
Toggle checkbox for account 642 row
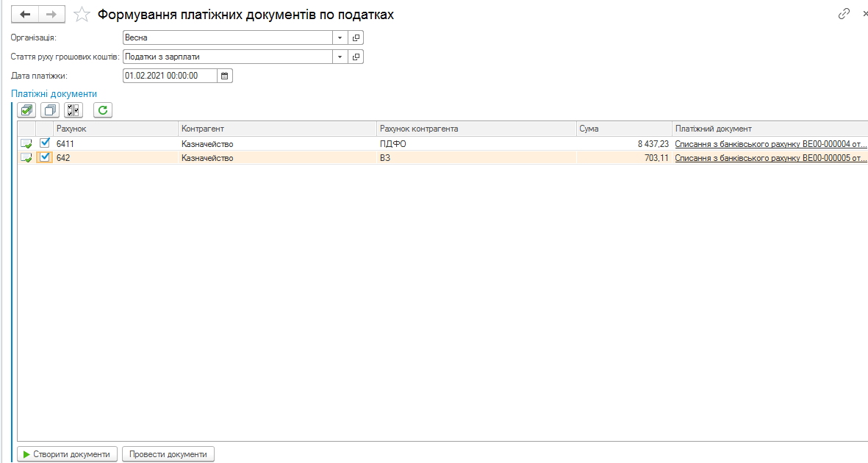tap(45, 157)
